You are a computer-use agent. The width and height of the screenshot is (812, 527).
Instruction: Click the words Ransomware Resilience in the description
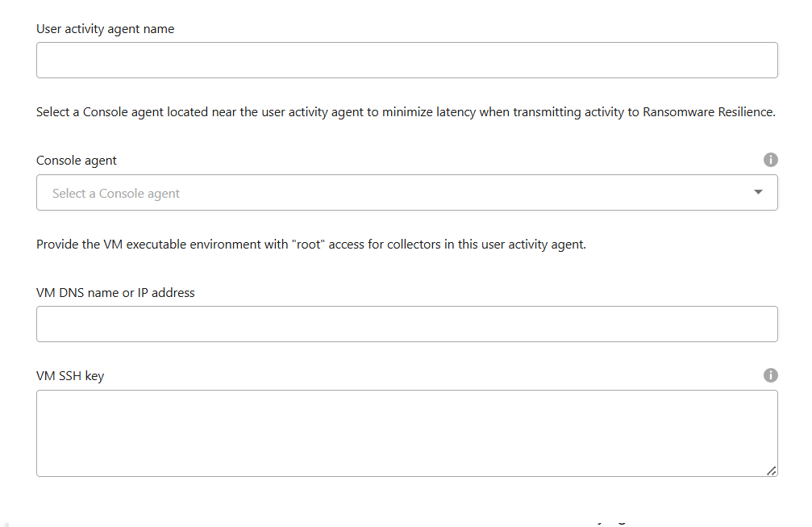click(708, 112)
